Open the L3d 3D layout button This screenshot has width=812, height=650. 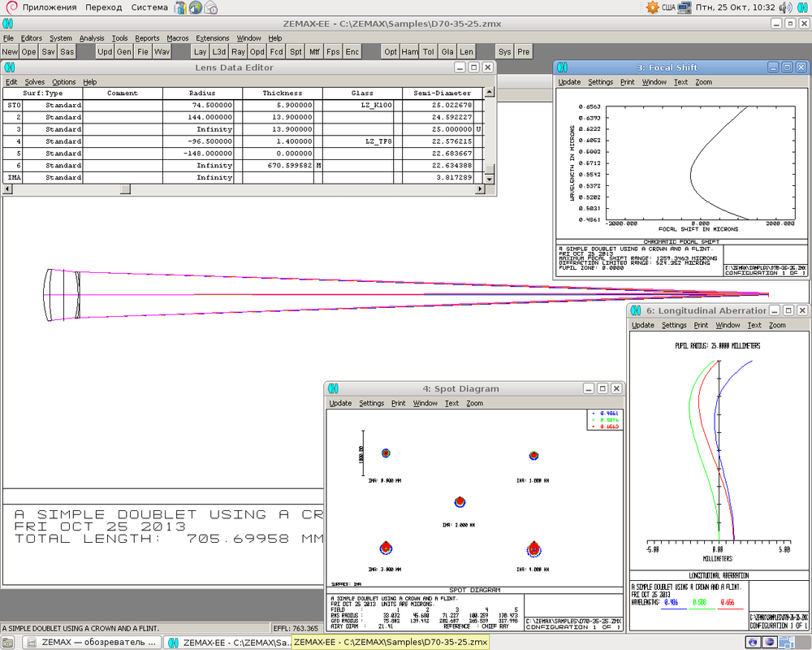coord(219,51)
